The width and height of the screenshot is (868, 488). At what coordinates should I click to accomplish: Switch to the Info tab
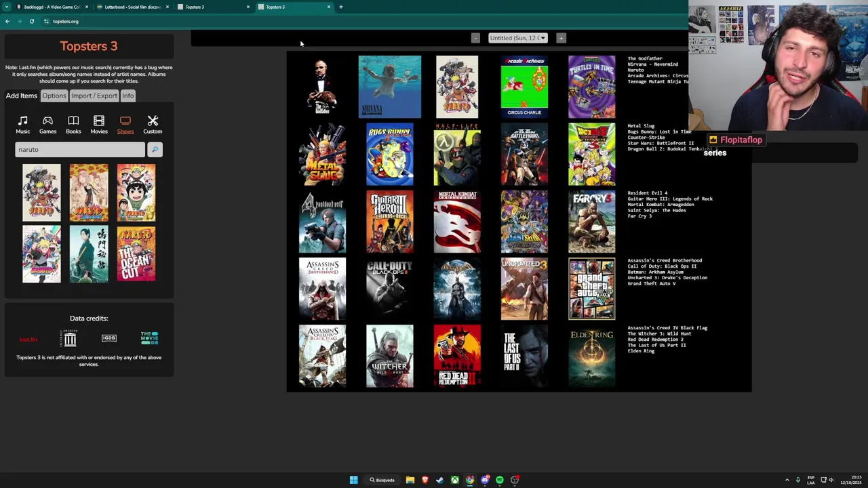point(128,96)
